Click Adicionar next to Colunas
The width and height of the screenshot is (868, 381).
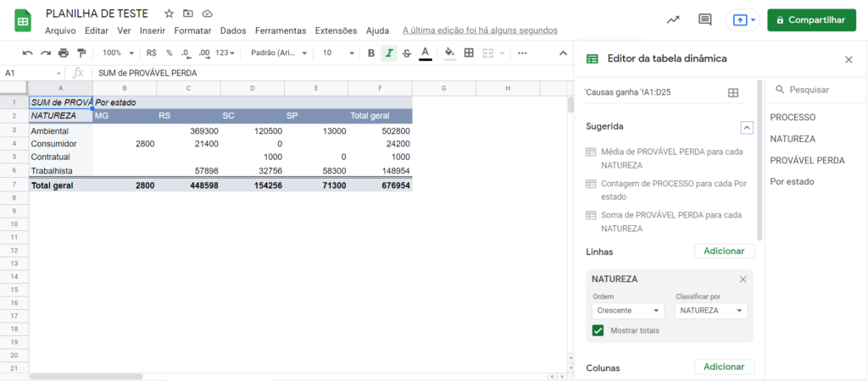click(x=724, y=367)
